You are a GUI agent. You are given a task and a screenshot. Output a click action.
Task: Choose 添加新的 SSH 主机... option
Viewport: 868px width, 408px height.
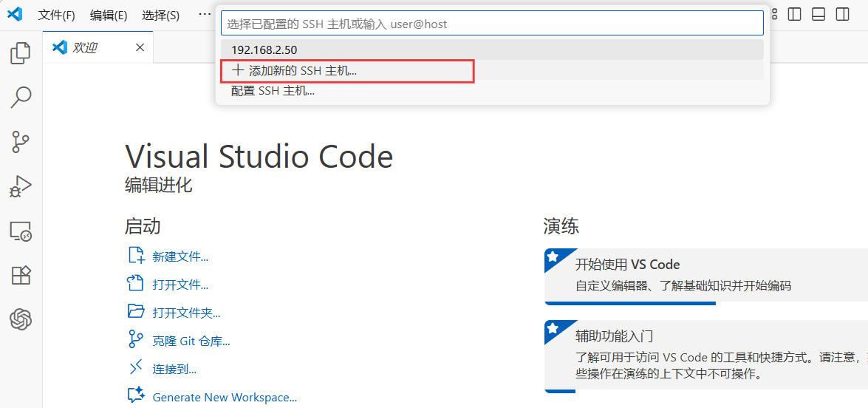click(492, 70)
